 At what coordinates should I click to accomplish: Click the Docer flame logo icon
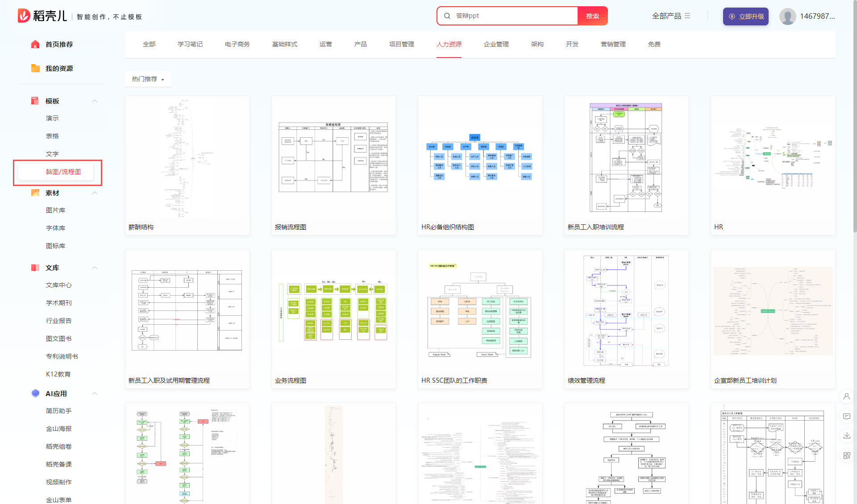pyautogui.click(x=24, y=16)
